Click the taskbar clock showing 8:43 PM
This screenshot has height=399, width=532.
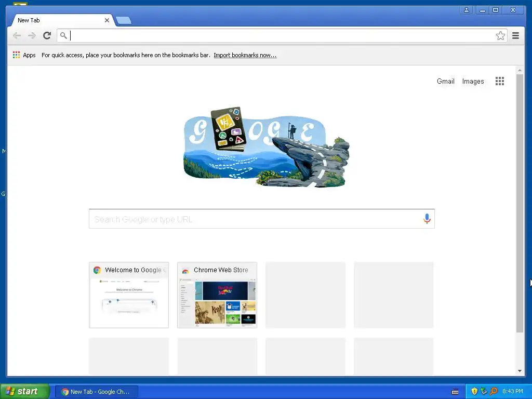513,391
